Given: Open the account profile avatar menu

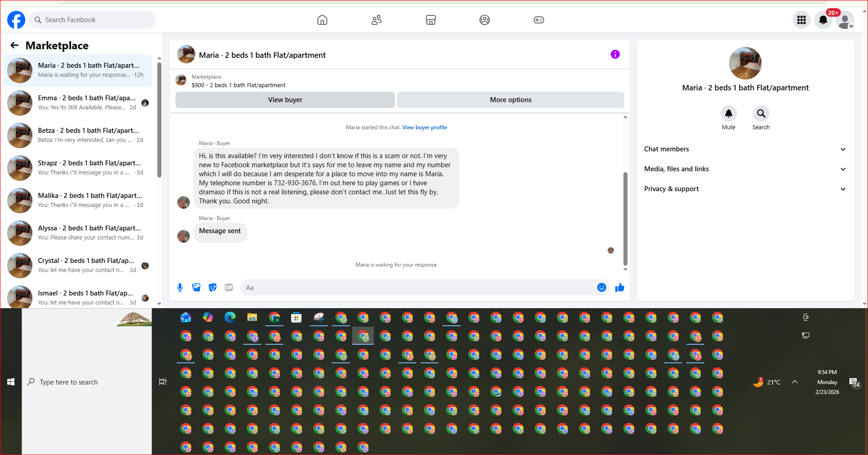Looking at the screenshot, I should [x=845, y=20].
